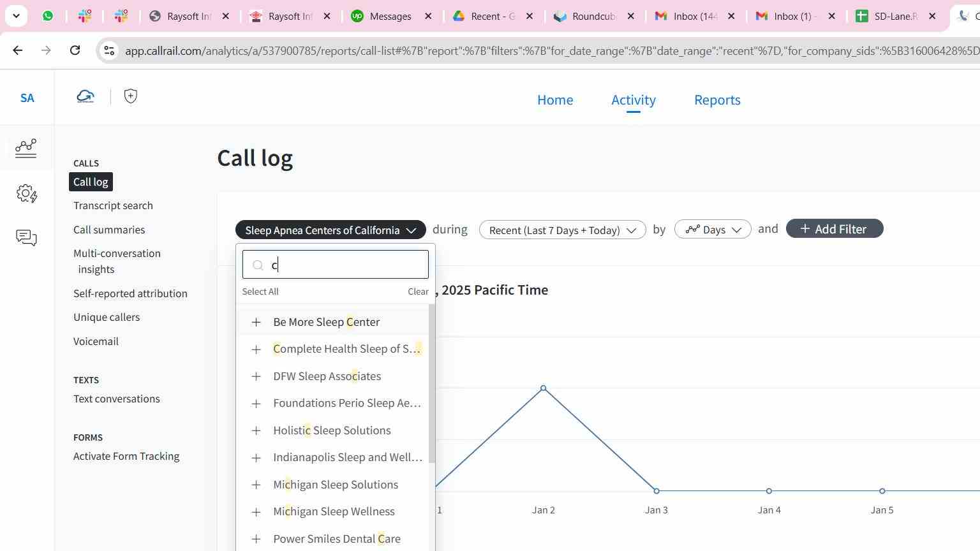This screenshot has height=551, width=980.
Task: Open Activate Form Tracking in sidebar
Action: 126,456
